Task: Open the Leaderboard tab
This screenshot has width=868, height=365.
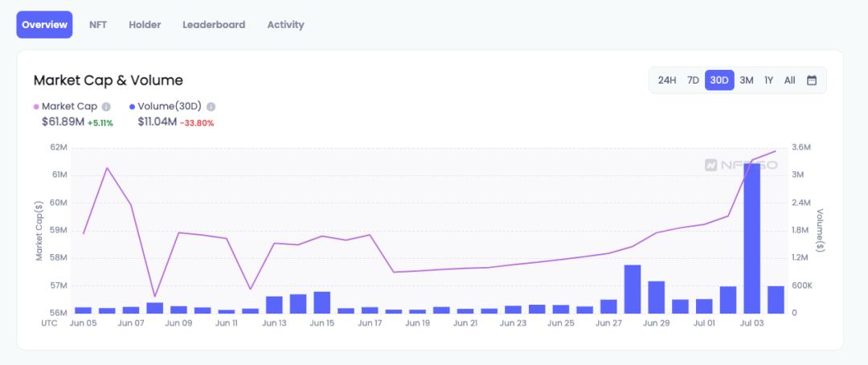Action: coord(214,25)
